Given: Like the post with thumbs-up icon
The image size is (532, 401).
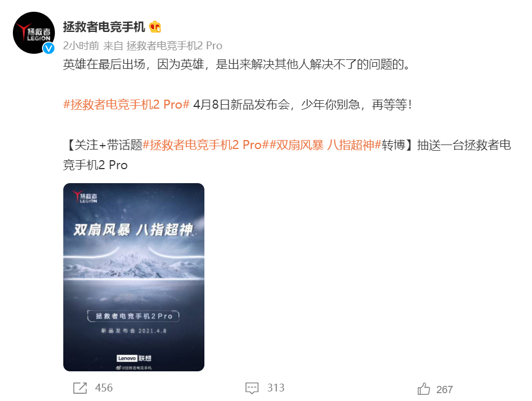Looking at the screenshot, I should tap(424, 389).
